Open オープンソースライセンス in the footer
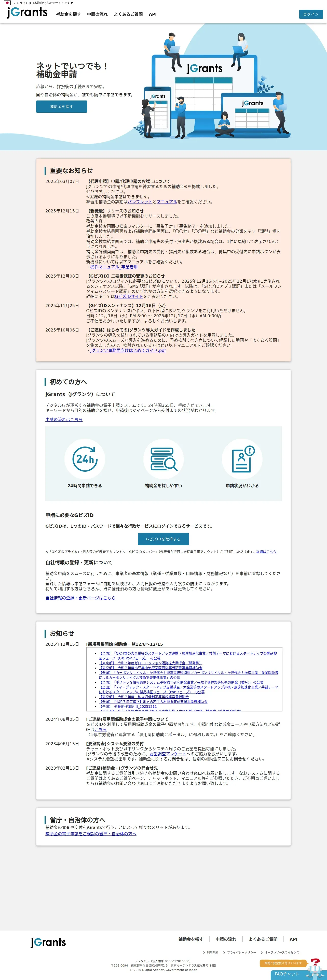 (282, 953)
